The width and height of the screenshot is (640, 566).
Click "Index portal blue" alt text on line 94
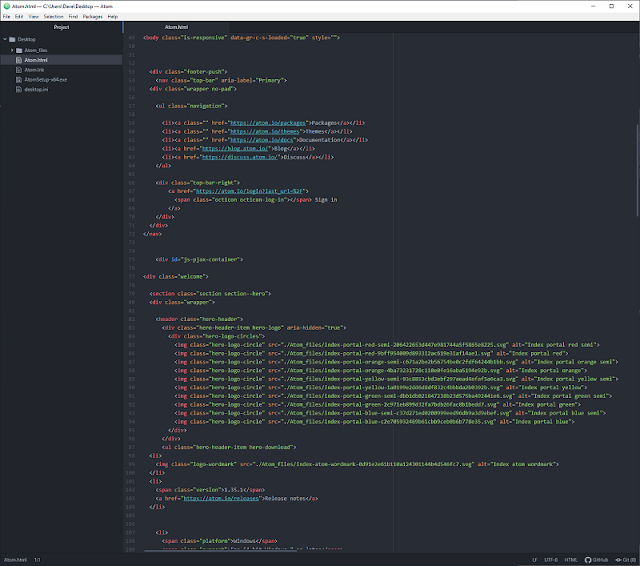542,422
